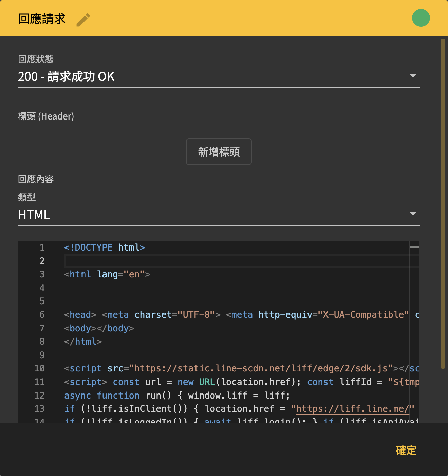Click line number 6 in the gutter
The width and height of the screenshot is (448, 476).
pyautogui.click(x=42, y=315)
